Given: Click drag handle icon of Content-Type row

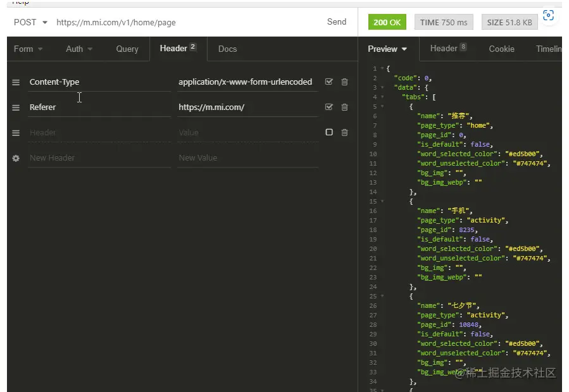Looking at the screenshot, I should [16, 82].
